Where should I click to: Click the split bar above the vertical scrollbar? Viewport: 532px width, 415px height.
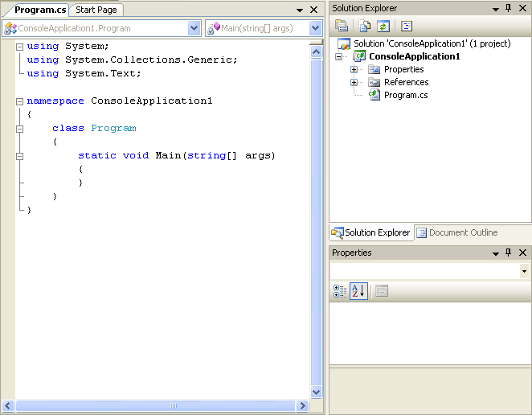316,42
